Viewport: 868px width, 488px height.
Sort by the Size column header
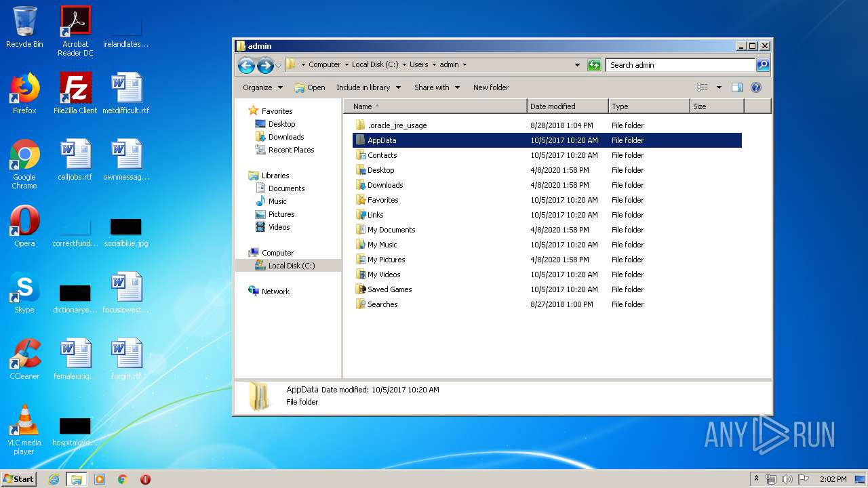coord(717,106)
